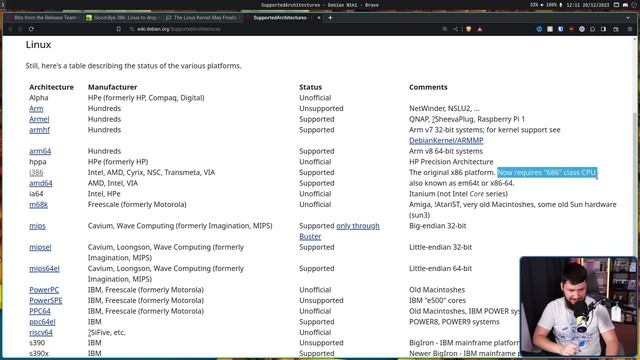Close the SupportedArchitectures tab
This screenshot has width=640, height=360.
[319, 18]
